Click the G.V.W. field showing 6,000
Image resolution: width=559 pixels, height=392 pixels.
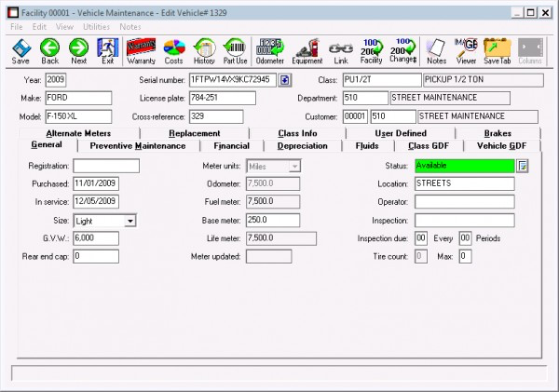[96, 238]
